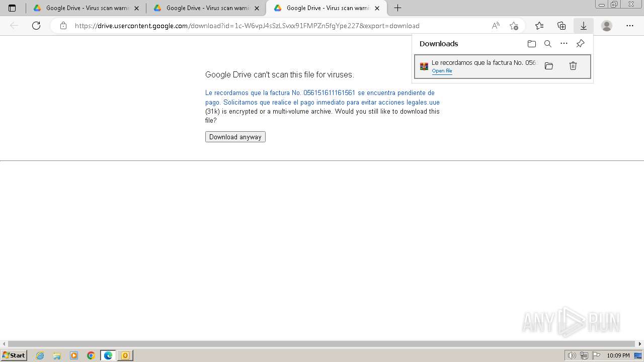Delete the downloaded file entry
This screenshot has height=362, width=644.
click(573, 66)
